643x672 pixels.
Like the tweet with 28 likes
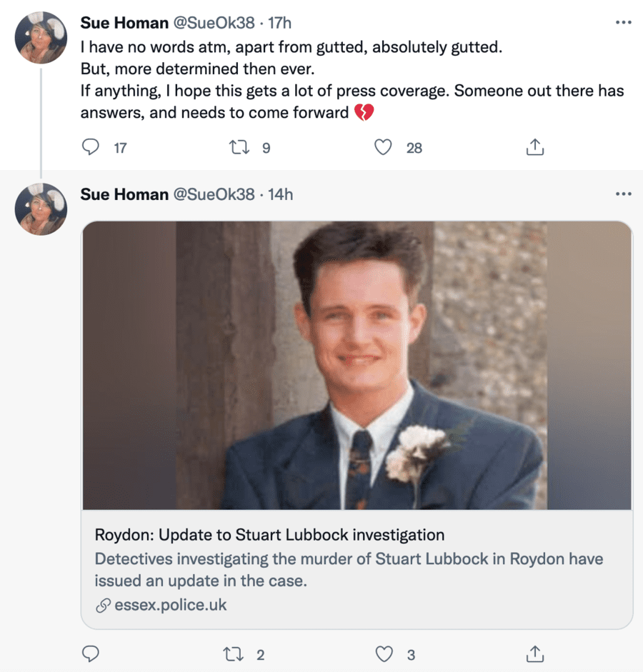tap(384, 147)
